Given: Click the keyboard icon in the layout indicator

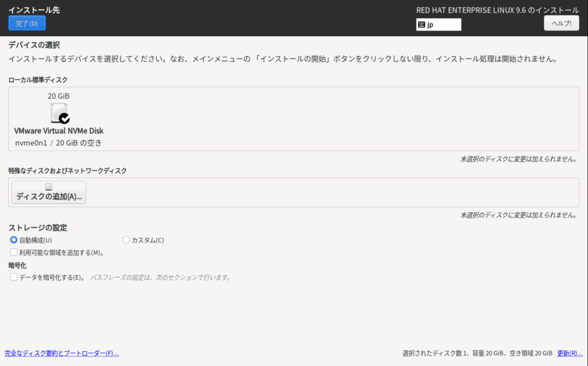Looking at the screenshot, I should pyautogui.click(x=421, y=25).
